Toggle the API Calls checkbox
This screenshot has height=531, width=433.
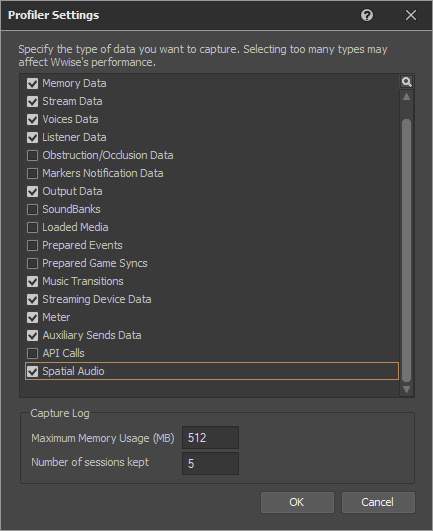point(33,353)
